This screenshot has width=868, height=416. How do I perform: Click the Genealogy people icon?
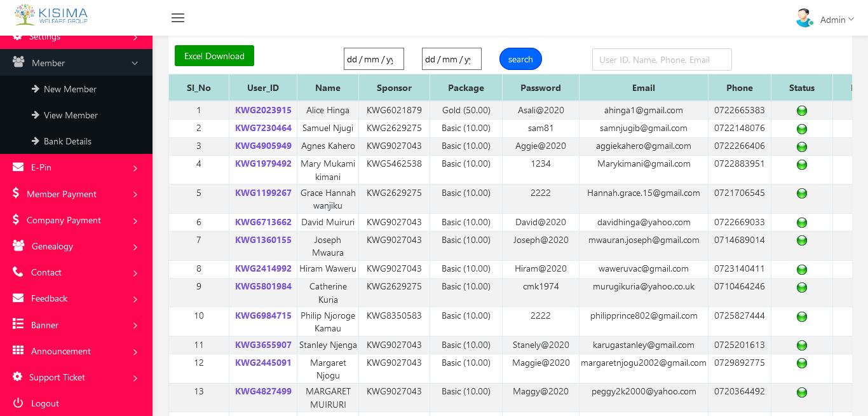(18, 246)
